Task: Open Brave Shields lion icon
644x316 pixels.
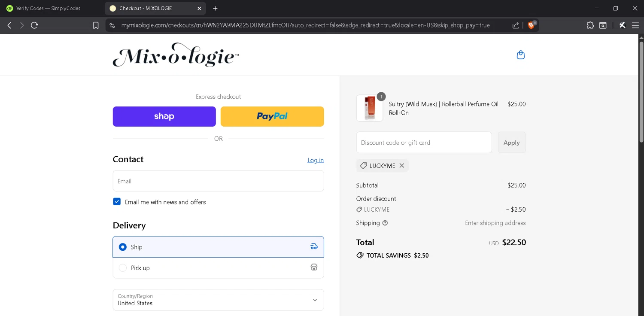Action: (532, 25)
